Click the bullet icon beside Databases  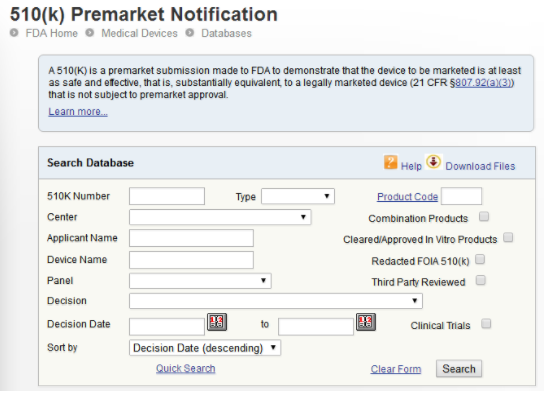[190, 33]
